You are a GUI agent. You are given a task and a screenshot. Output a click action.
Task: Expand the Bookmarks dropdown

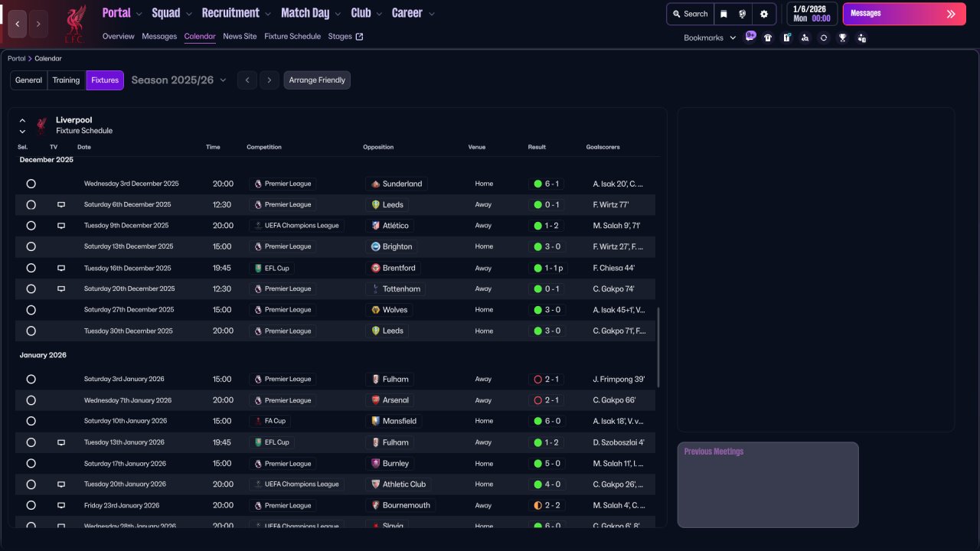709,37
